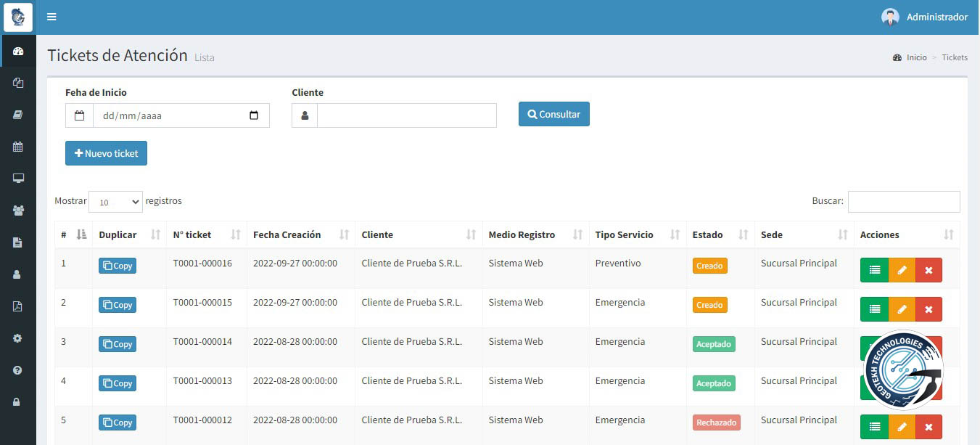Open the settings gear in sidebar
Image resolution: width=980 pixels, height=445 pixels.
click(18, 338)
